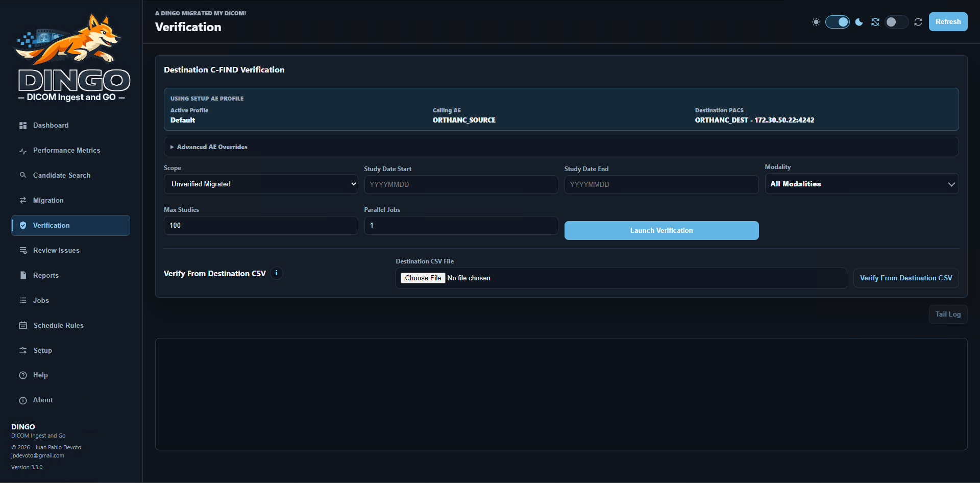Viewport: 980px width, 483px height.
Task: Click the ORTHANC_SOURCE calling AE value
Action: click(464, 120)
